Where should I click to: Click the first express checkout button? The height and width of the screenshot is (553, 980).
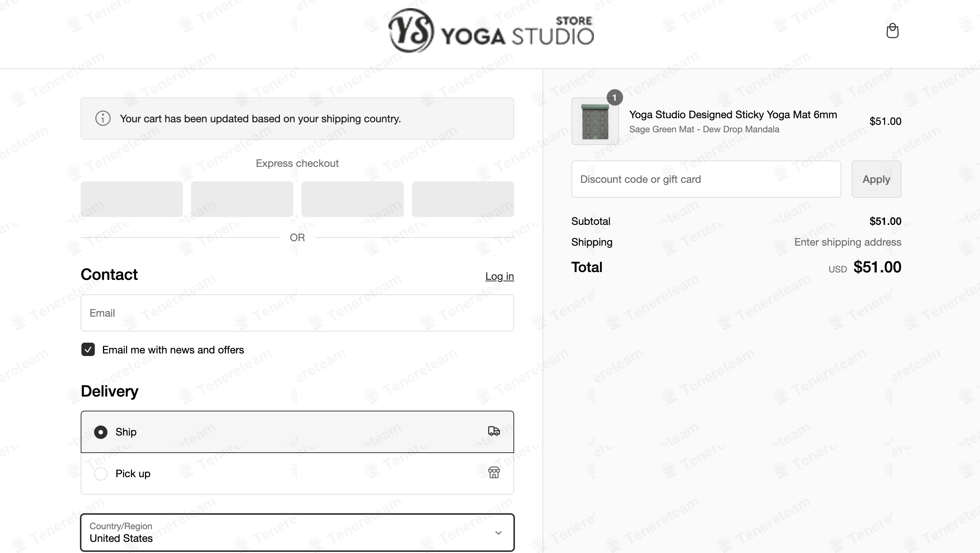[x=132, y=199]
